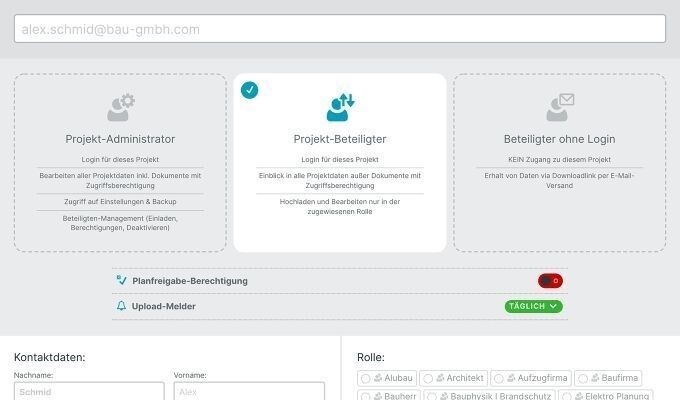Click the Baufirma role person icon
The height and width of the screenshot is (400, 680).
[595, 378]
